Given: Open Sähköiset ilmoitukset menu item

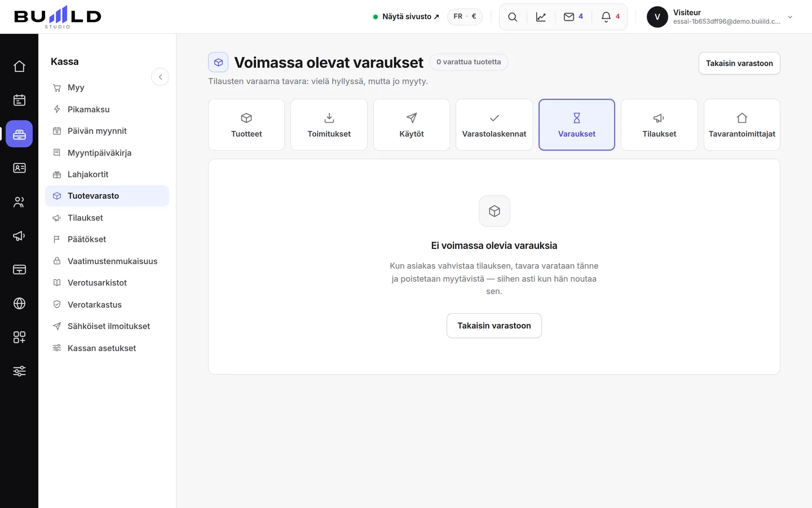Looking at the screenshot, I should [x=107, y=326].
